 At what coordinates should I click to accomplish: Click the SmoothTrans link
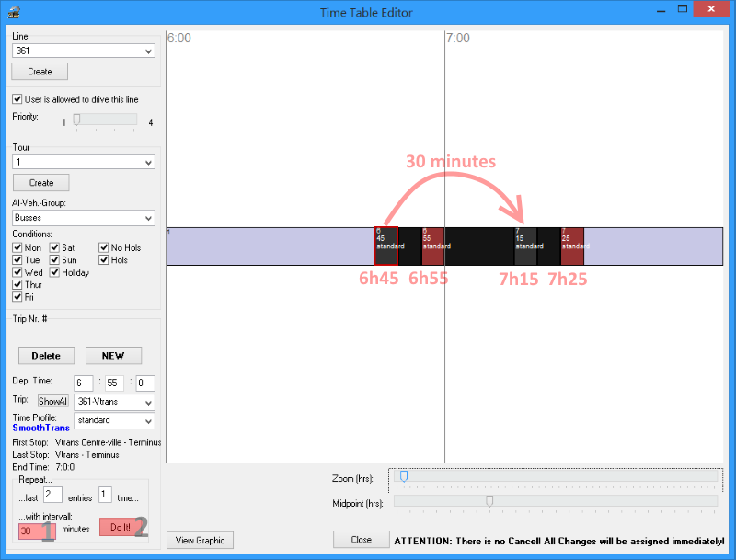40,428
